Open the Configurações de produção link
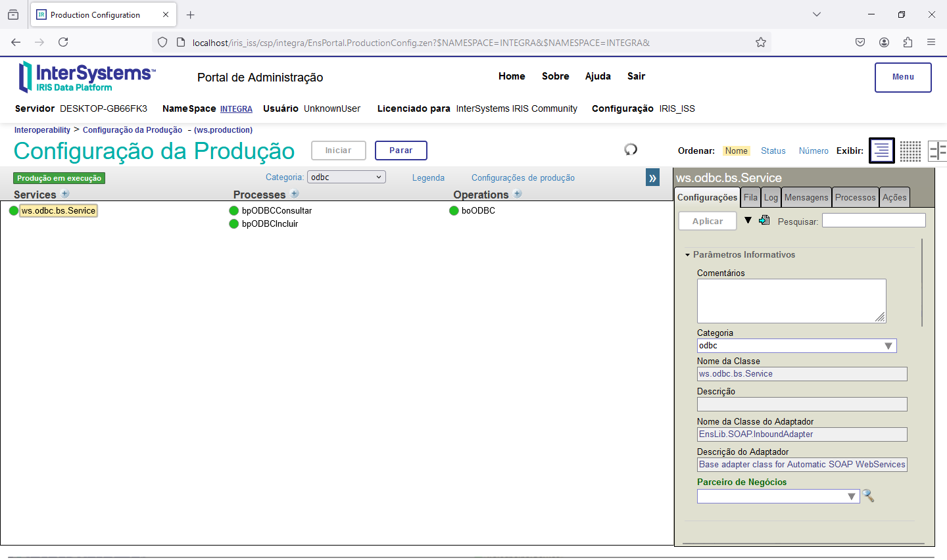947x560 pixels. click(523, 178)
